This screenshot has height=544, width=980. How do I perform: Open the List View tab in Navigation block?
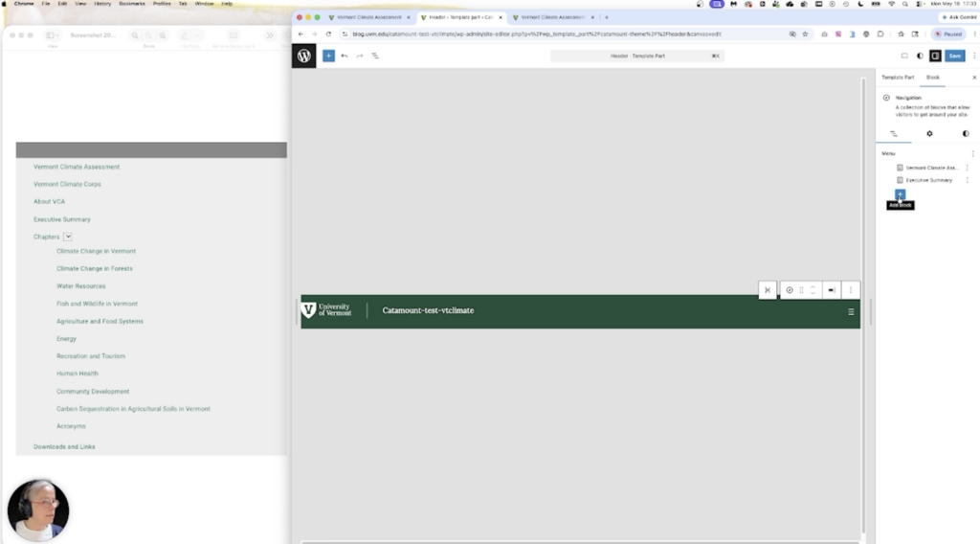(894, 134)
